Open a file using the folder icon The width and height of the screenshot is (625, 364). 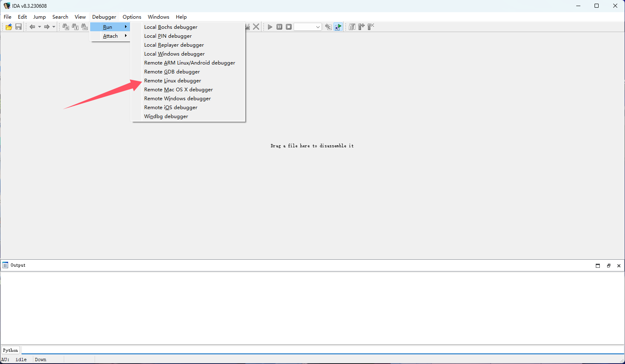point(9,27)
